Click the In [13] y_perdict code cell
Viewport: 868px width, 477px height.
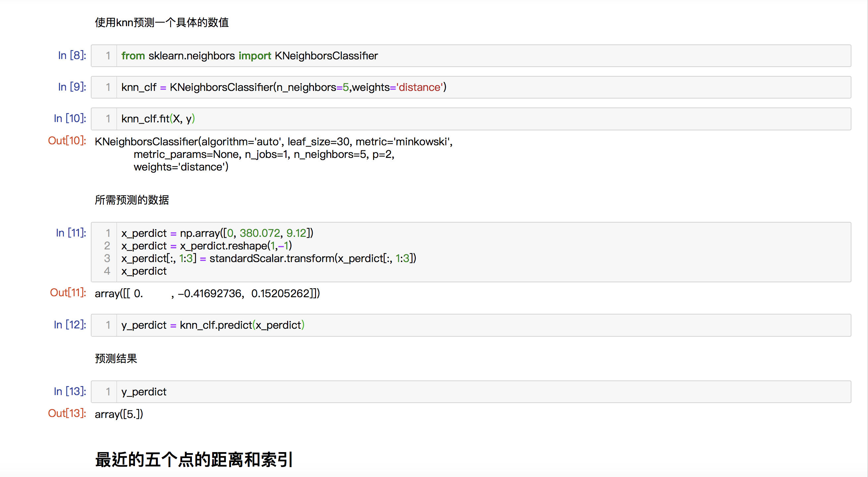click(471, 392)
